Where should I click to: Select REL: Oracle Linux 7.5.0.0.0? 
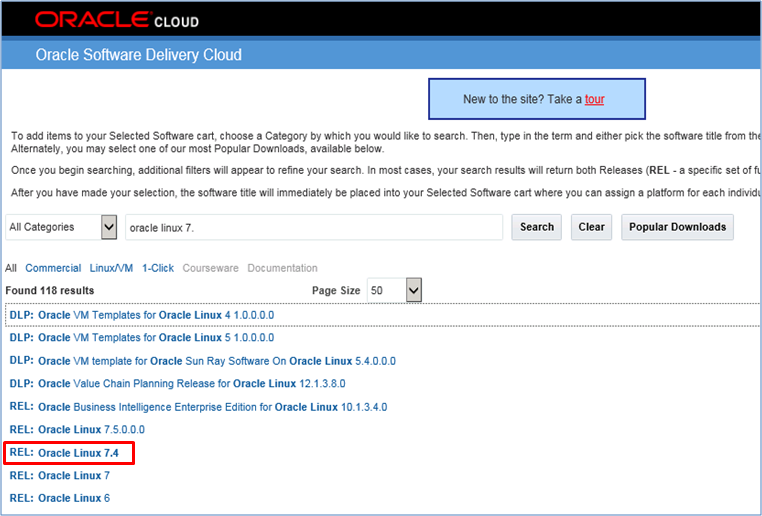(x=77, y=430)
